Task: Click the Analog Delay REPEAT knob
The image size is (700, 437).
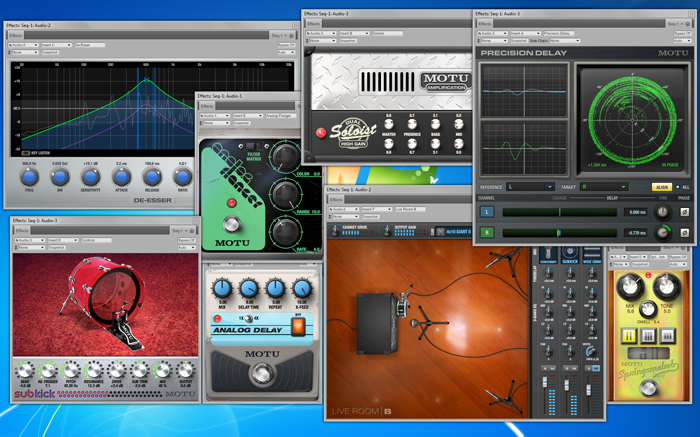Action: point(275,289)
